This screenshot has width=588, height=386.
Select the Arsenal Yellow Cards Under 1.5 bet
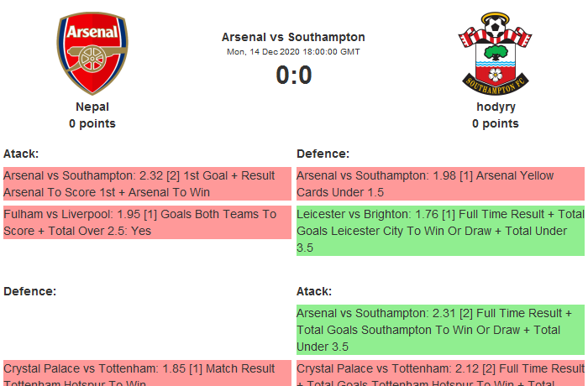point(440,184)
